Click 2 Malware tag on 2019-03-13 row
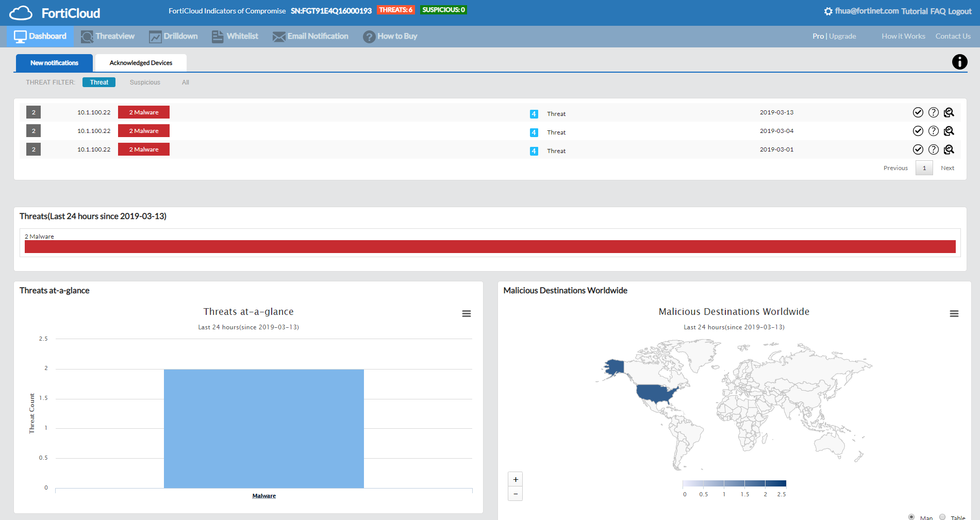 pyautogui.click(x=144, y=112)
